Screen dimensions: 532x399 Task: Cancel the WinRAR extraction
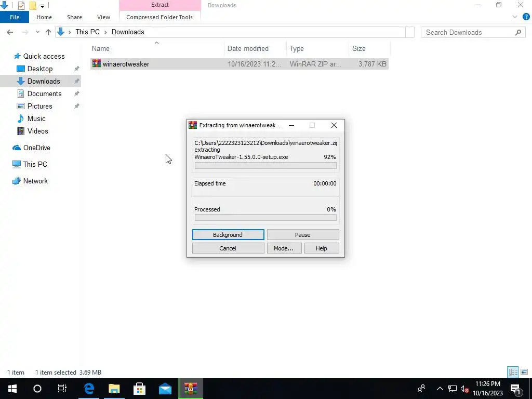[x=228, y=248]
